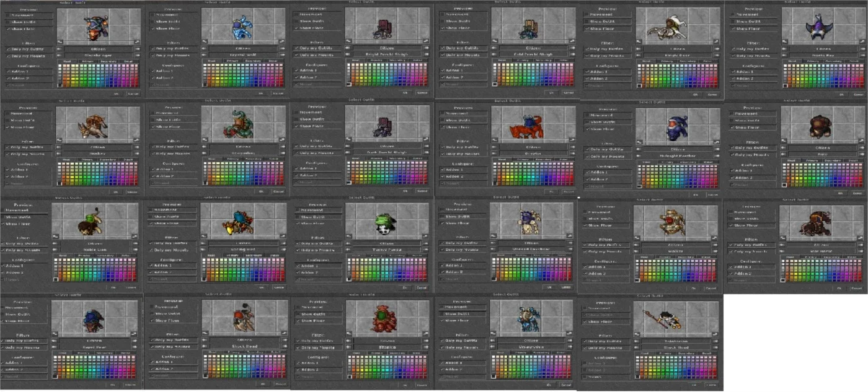Click Cancel in Cold Percht Sleigh panel

[x=569, y=92]
